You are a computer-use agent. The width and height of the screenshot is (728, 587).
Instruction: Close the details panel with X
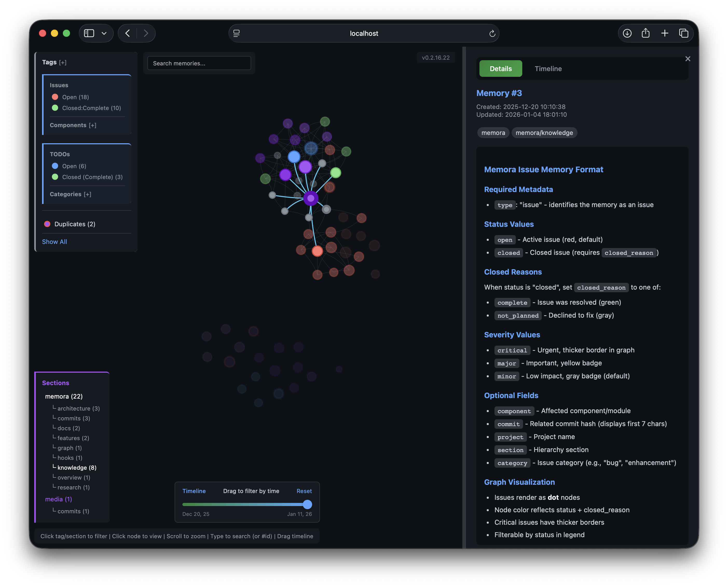pos(688,59)
